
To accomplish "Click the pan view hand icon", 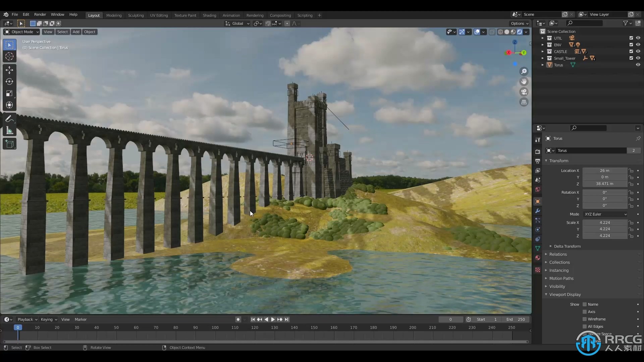I will tap(524, 81).
